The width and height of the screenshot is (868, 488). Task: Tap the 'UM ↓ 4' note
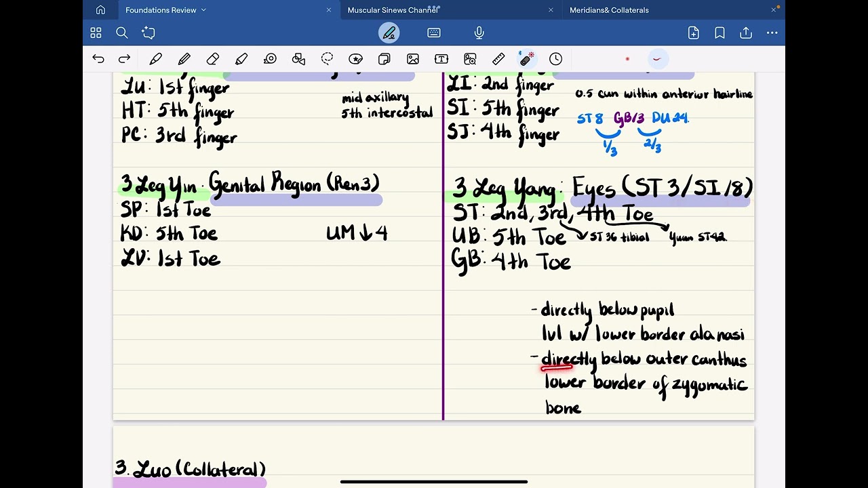[356, 233]
